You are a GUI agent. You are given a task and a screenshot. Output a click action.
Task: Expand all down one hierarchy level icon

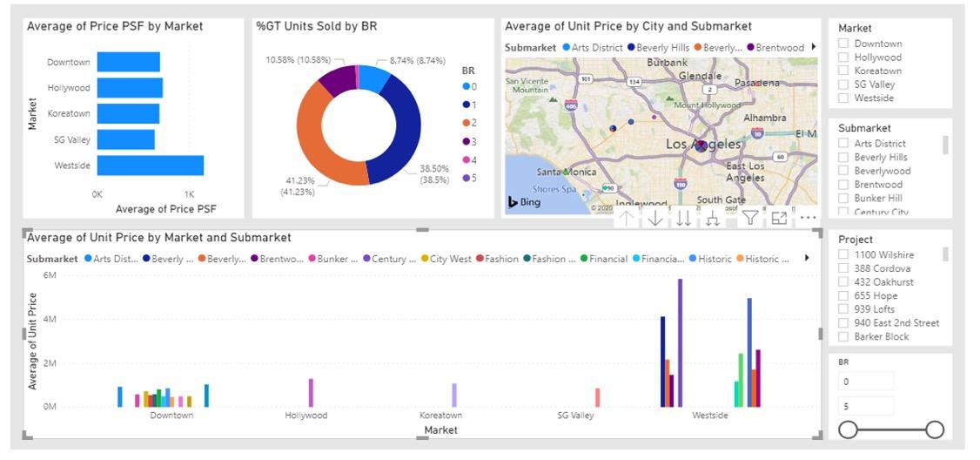(713, 218)
